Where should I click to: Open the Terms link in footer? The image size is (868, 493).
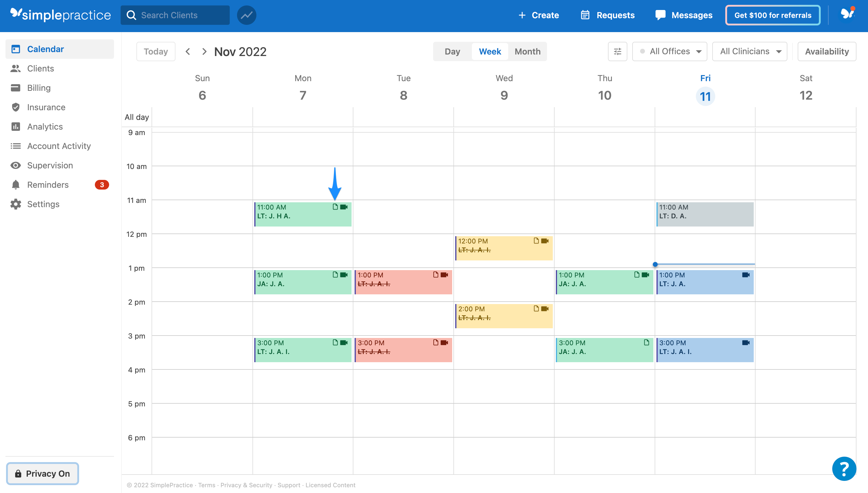[207, 485]
